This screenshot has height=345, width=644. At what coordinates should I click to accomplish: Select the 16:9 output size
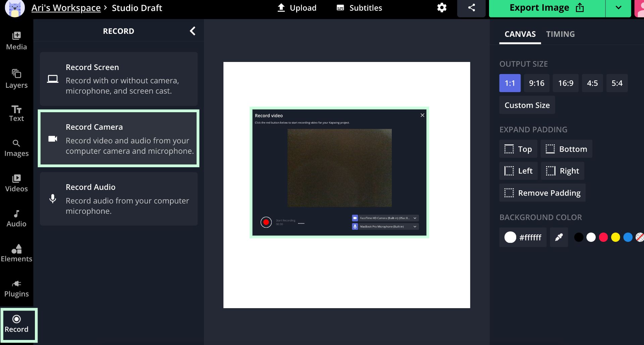pyautogui.click(x=566, y=83)
